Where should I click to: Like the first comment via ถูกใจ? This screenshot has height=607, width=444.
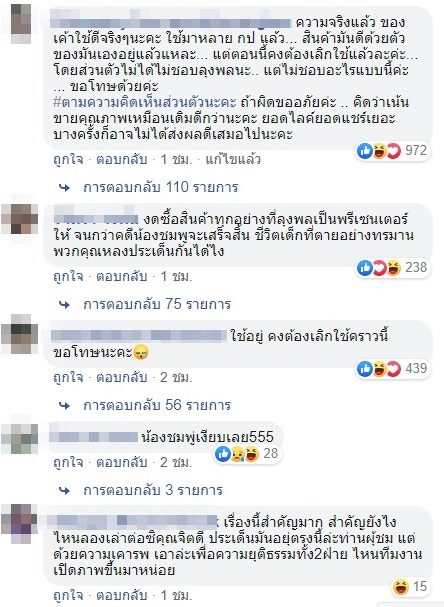68,159
